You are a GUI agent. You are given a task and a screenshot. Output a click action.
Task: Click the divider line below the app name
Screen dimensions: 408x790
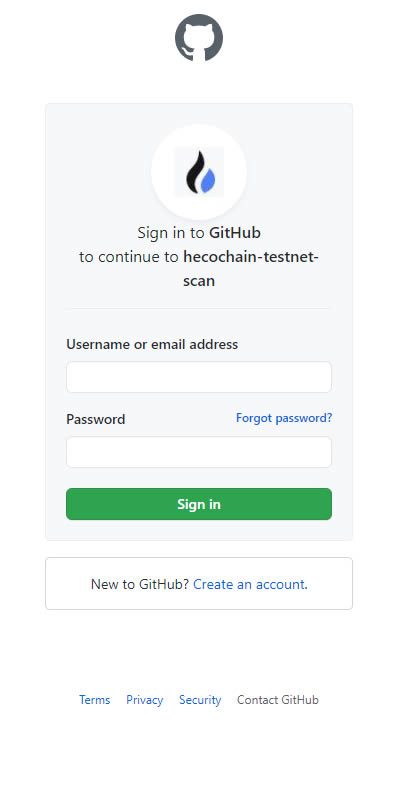(x=197, y=308)
